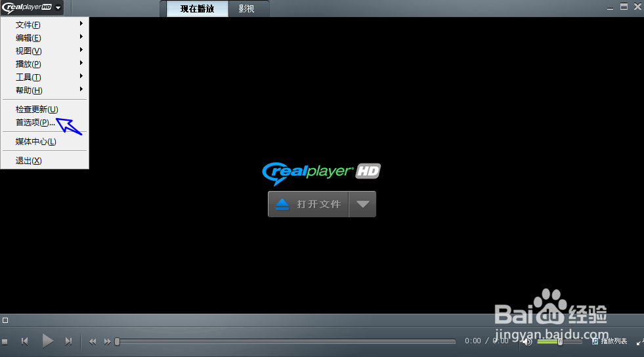
Task: Expand the 文件(F) submenu arrow
Action: [x=81, y=24]
